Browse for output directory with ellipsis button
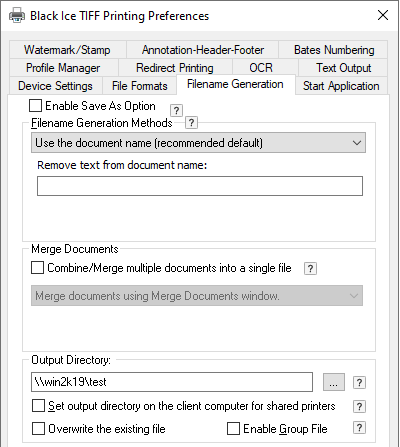Viewport: 400px width, 447px height. pyautogui.click(x=334, y=382)
